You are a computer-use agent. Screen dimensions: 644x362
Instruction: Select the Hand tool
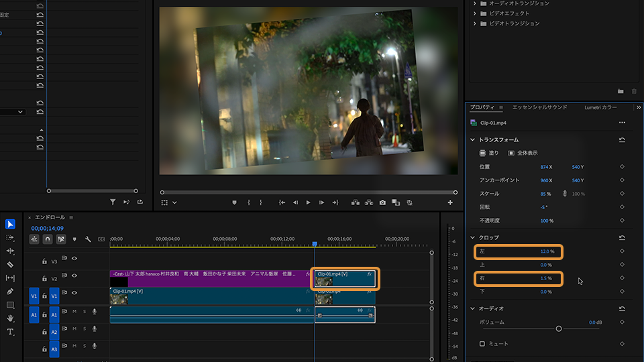10,318
